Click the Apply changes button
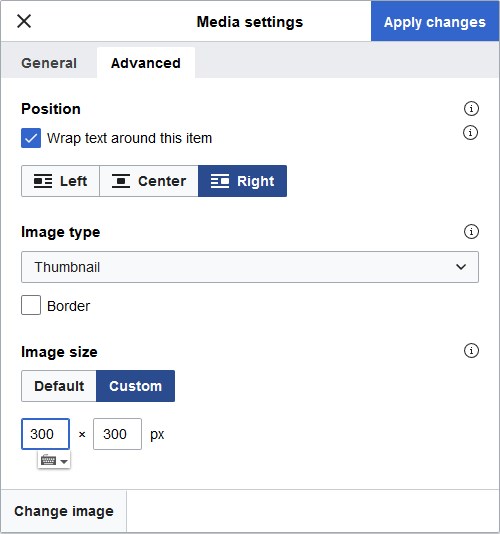 pos(435,21)
